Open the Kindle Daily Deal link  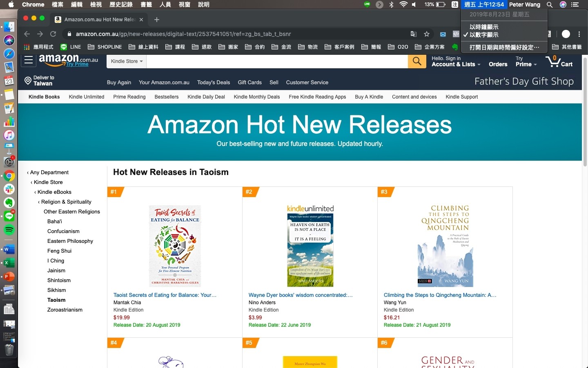pyautogui.click(x=206, y=97)
